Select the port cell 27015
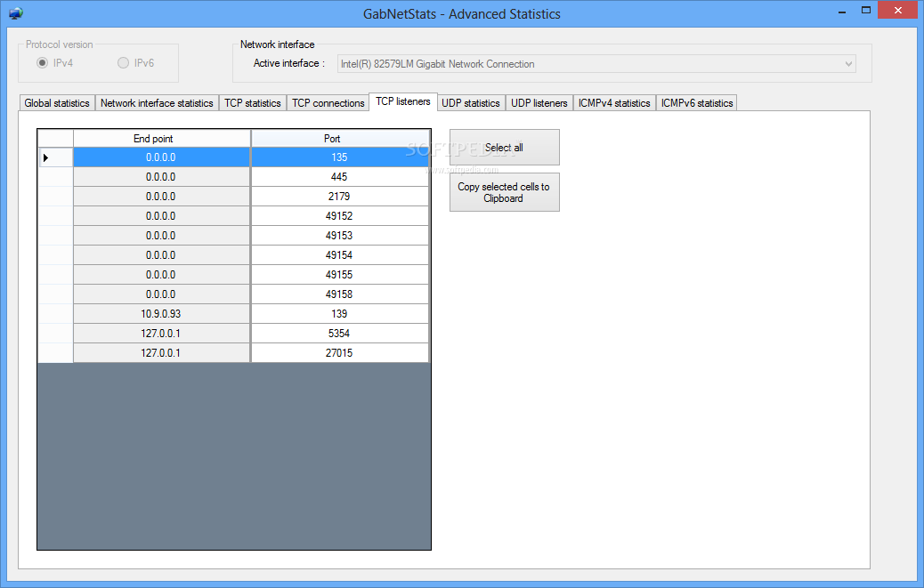This screenshot has width=924, height=588. [x=339, y=352]
